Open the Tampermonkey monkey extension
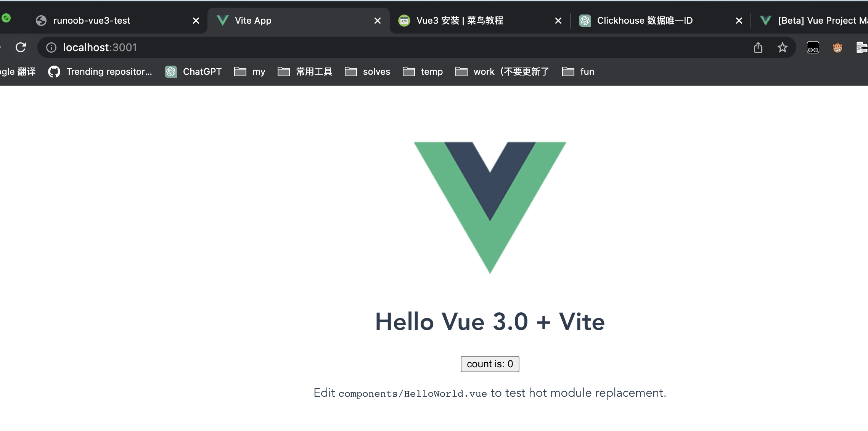Image resolution: width=868 pixels, height=431 pixels. (x=837, y=47)
